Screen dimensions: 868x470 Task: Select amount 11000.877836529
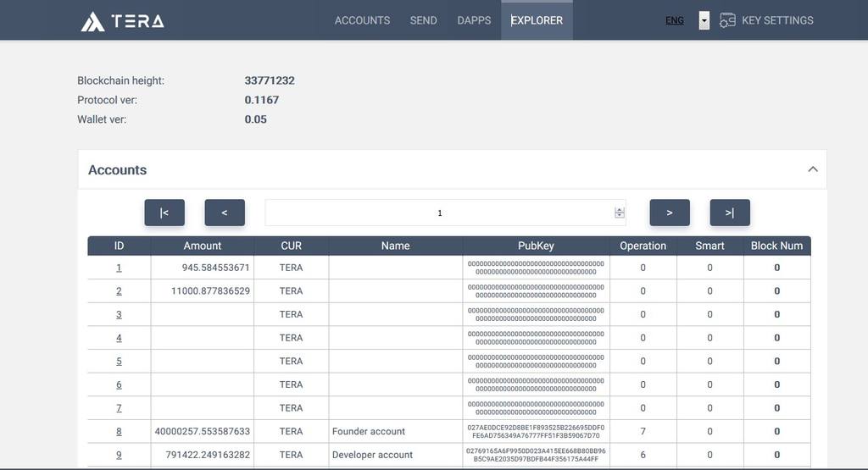pos(210,290)
